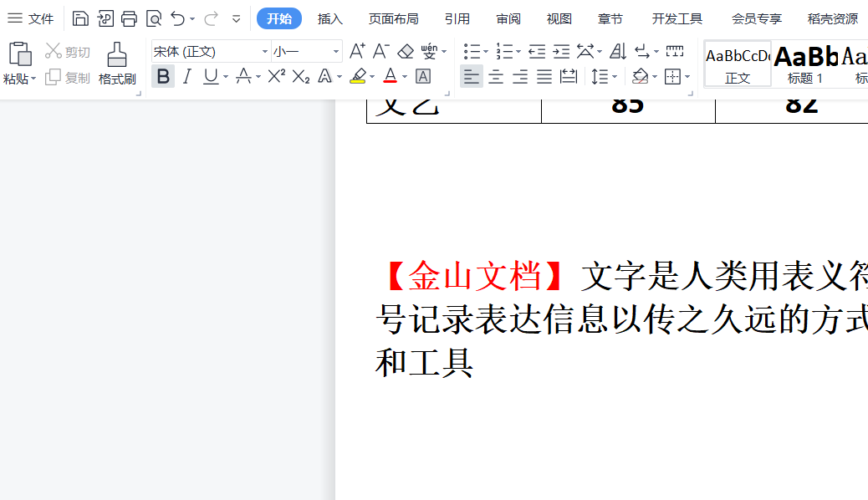
Task: Increase the paragraph indent
Action: 561,52
